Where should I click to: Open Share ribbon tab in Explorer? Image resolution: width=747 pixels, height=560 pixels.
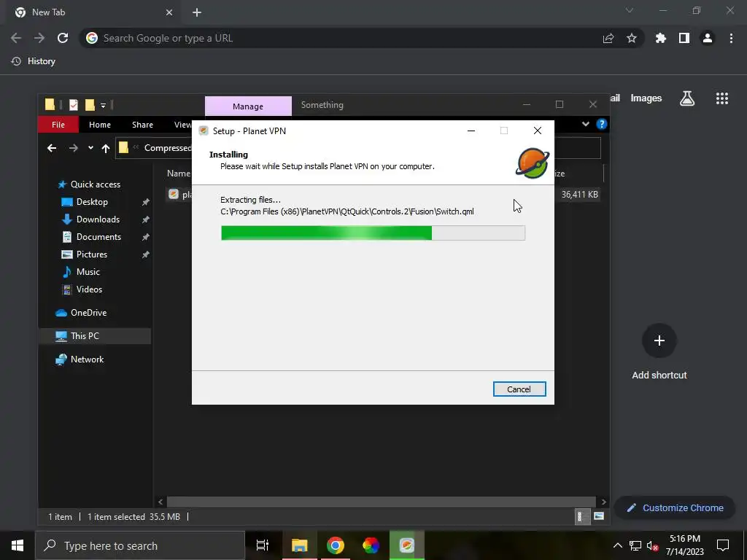pyautogui.click(x=142, y=124)
